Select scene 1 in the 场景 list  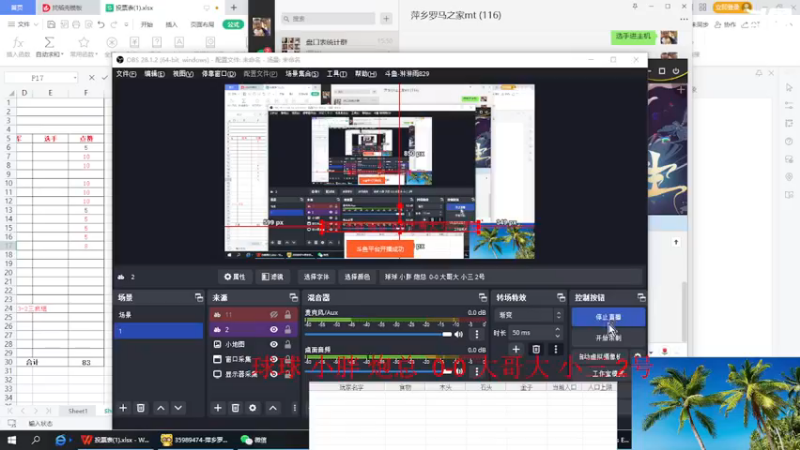coord(159,331)
